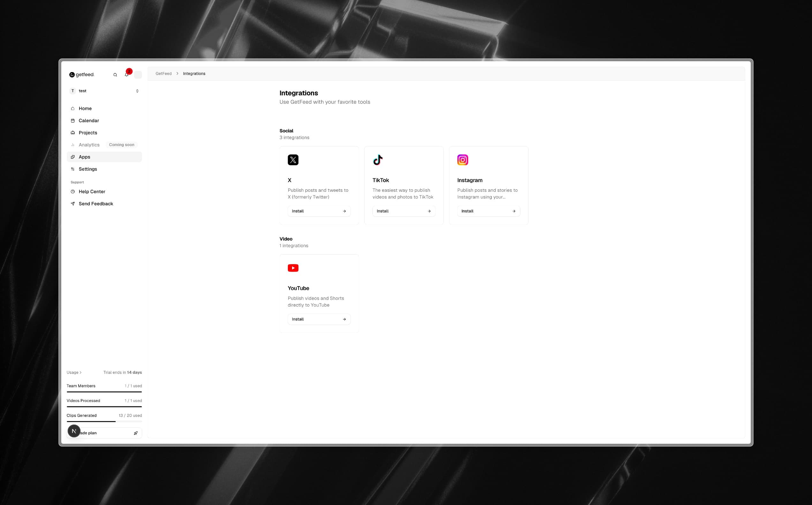Expand the Usage panel
Screen dimensions: 812x505
[74, 372]
